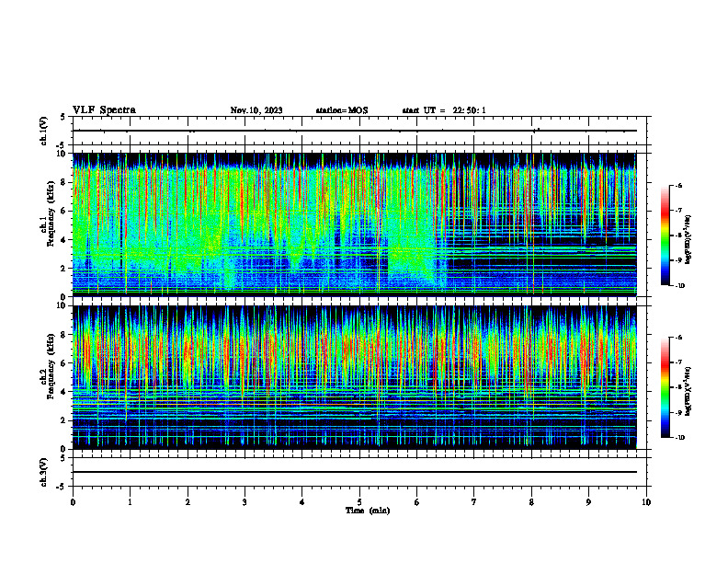This screenshot has height=563, width=728.
Task: Click the ch.2 spectrogram color bar
Action: pos(665,387)
